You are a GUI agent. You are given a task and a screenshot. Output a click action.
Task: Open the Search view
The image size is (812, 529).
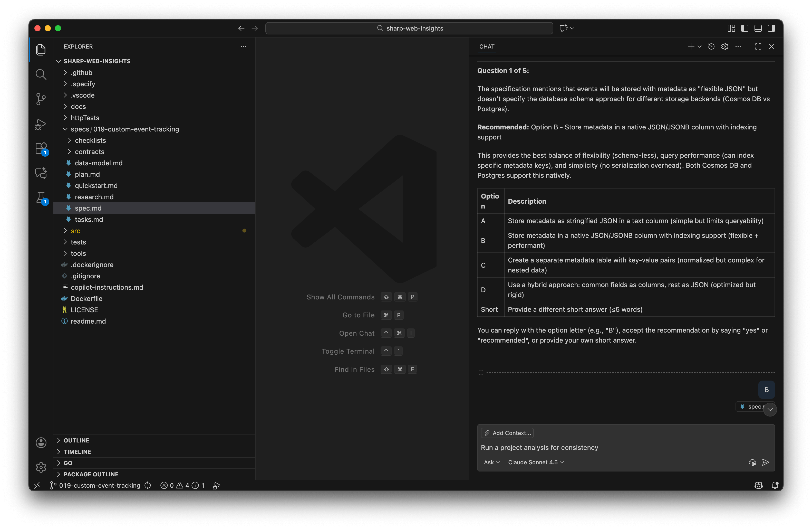[41, 74]
